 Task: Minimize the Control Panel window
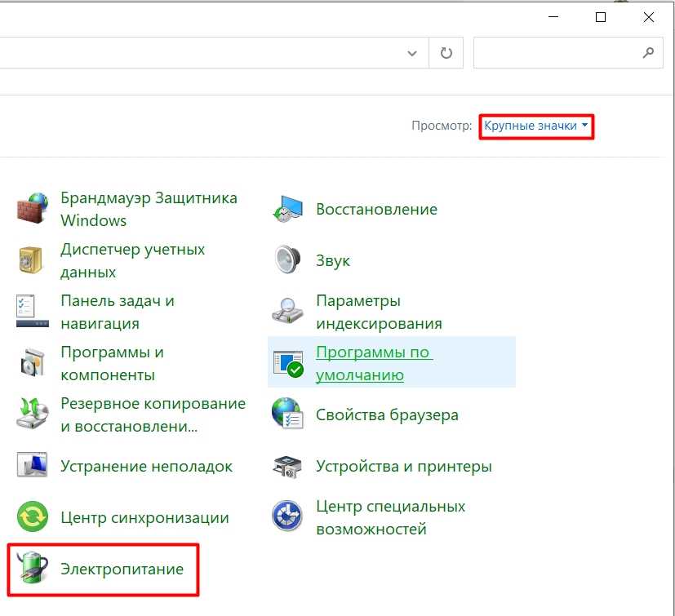(x=553, y=17)
